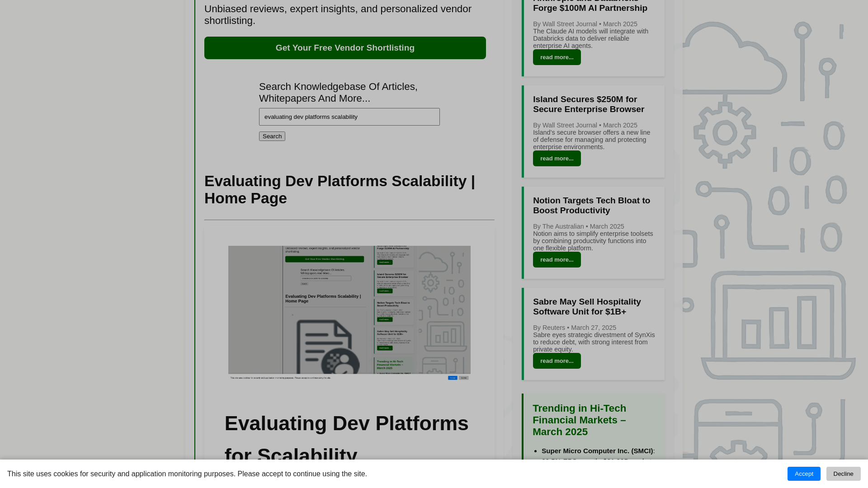Click the Search button
This screenshot has width=868, height=488.
click(x=272, y=136)
